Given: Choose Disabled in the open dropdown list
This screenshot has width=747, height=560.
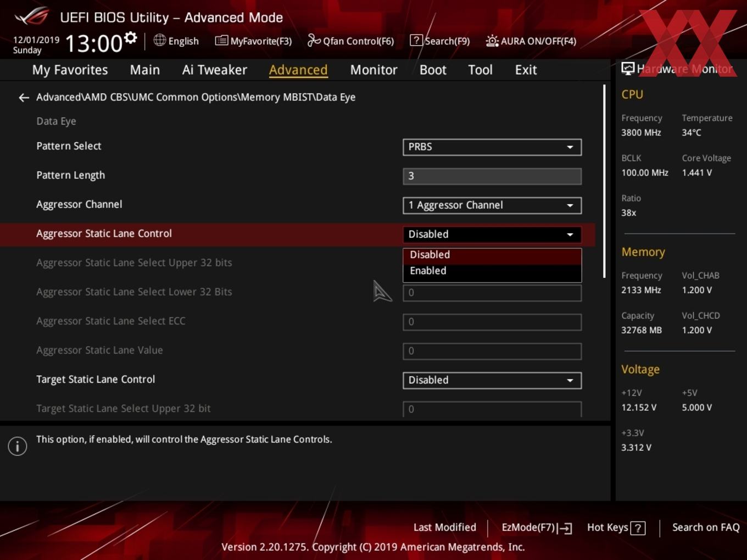Looking at the screenshot, I should click(x=492, y=255).
